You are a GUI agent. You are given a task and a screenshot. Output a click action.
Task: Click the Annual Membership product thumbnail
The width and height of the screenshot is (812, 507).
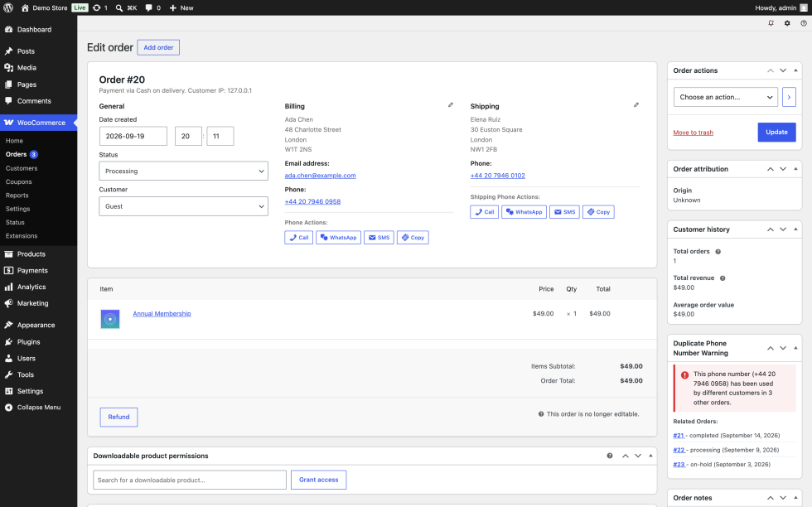point(109,319)
